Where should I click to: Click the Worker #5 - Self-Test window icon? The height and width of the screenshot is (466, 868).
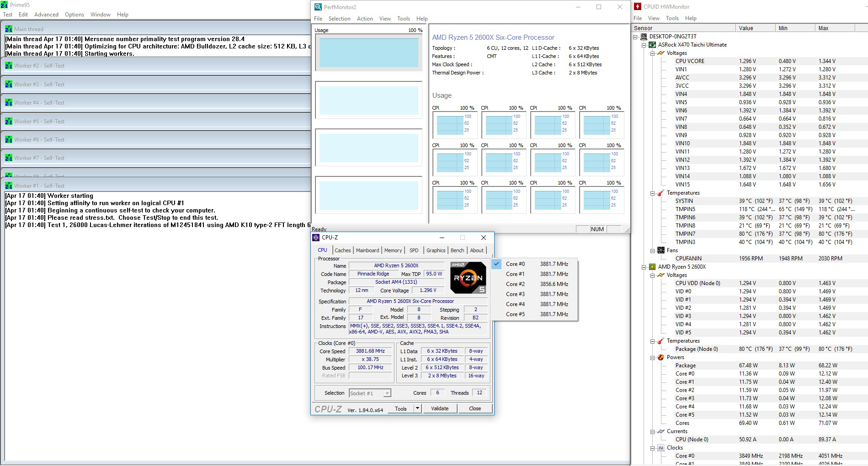click(x=9, y=121)
